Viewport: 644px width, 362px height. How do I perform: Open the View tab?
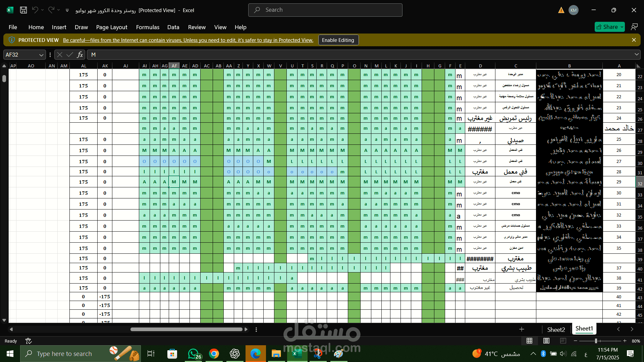[220, 27]
